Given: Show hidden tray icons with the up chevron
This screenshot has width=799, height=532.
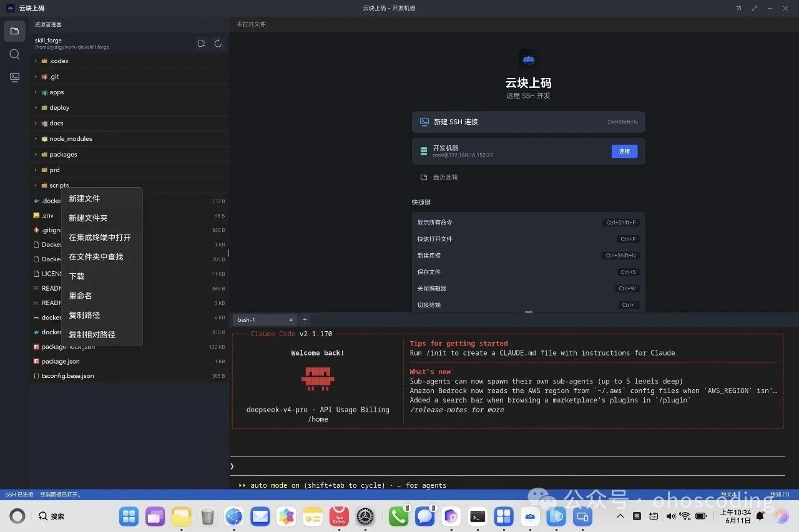Looking at the screenshot, I should [620, 516].
